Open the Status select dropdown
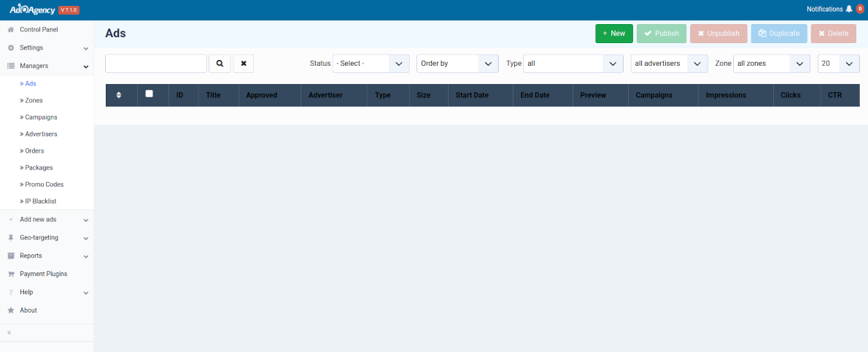Screen dimensions: 868x352 (371, 64)
